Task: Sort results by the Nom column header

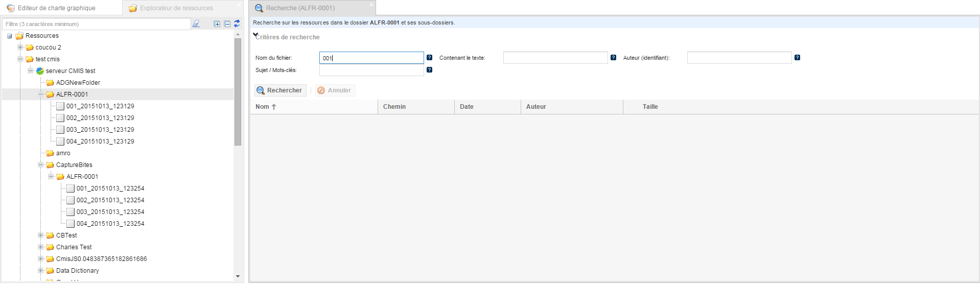Action: pyautogui.click(x=263, y=107)
